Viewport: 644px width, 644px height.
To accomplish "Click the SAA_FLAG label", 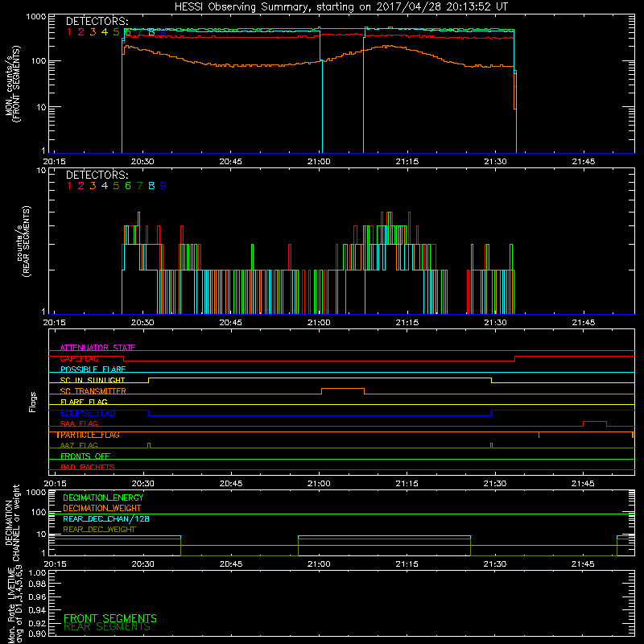I will pyautogui.click(x=79, y=424).
